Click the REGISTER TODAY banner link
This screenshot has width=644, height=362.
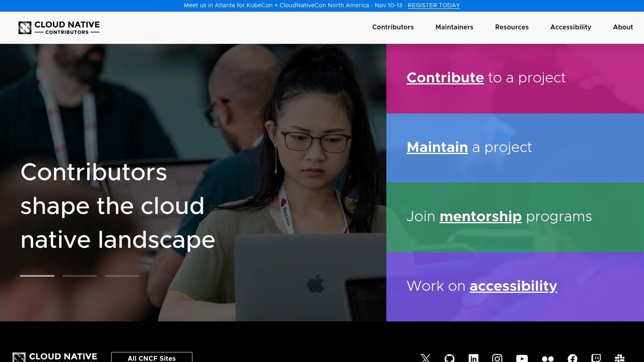point(433,5)
